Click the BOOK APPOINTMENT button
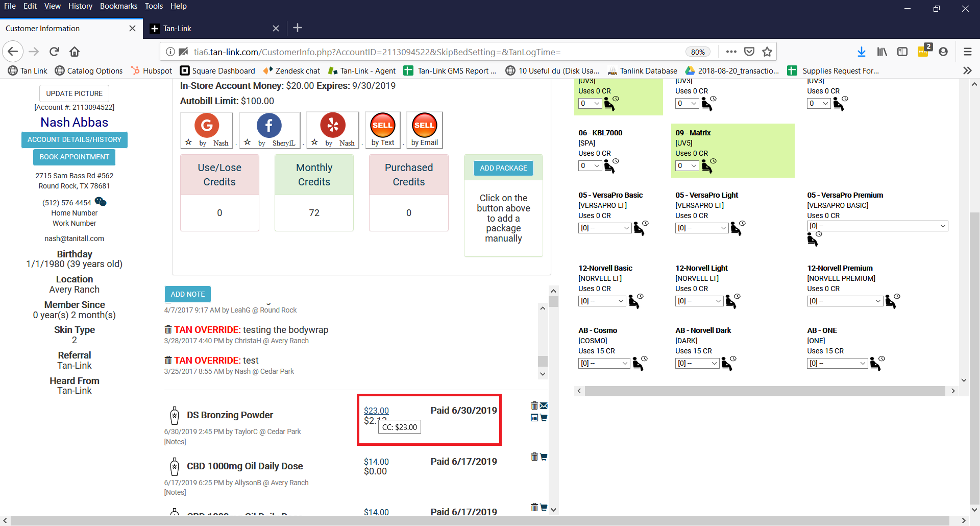980x526 pixels. pyautogui.click(x=75, y=157)
